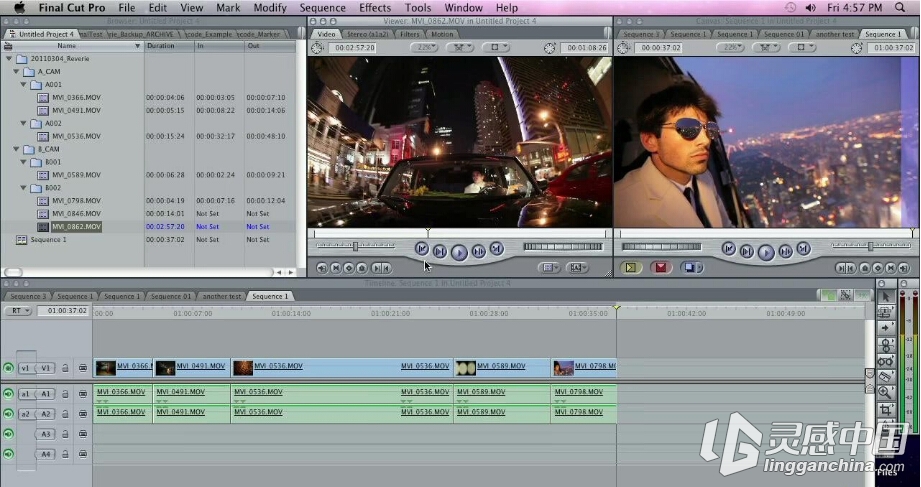Click Mark Clip button in Viewer
The width and height of the screenshot is (921, 487).
tap(335, 268)
